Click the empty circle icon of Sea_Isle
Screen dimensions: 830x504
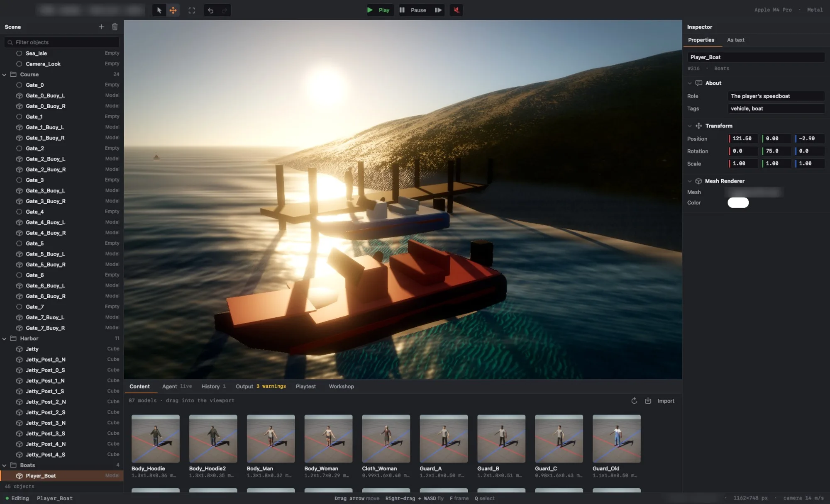[19, 53]
